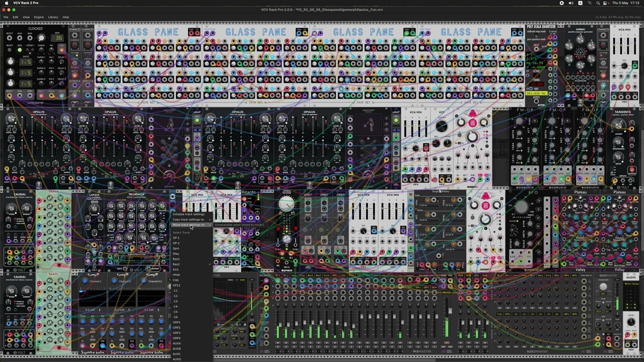Click the BPM input jack on Clocked
Viewport: 644px width, 362px height.
click(30, 38)
